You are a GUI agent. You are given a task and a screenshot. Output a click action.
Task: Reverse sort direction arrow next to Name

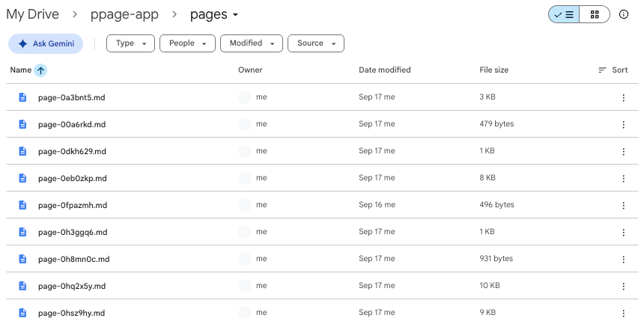(x=40, y=70)
